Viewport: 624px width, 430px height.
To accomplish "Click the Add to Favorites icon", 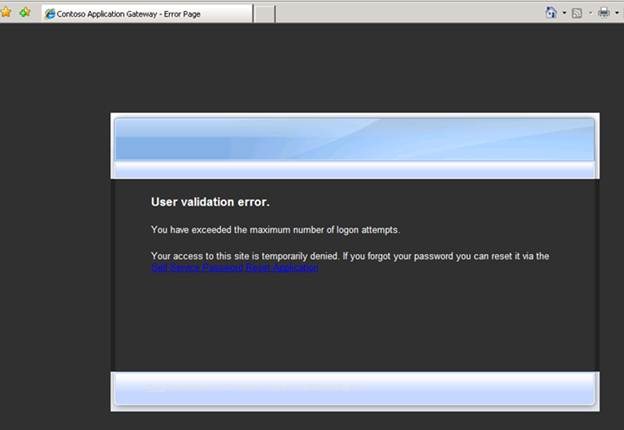I will pyautogui.click(x=25, y=13).
